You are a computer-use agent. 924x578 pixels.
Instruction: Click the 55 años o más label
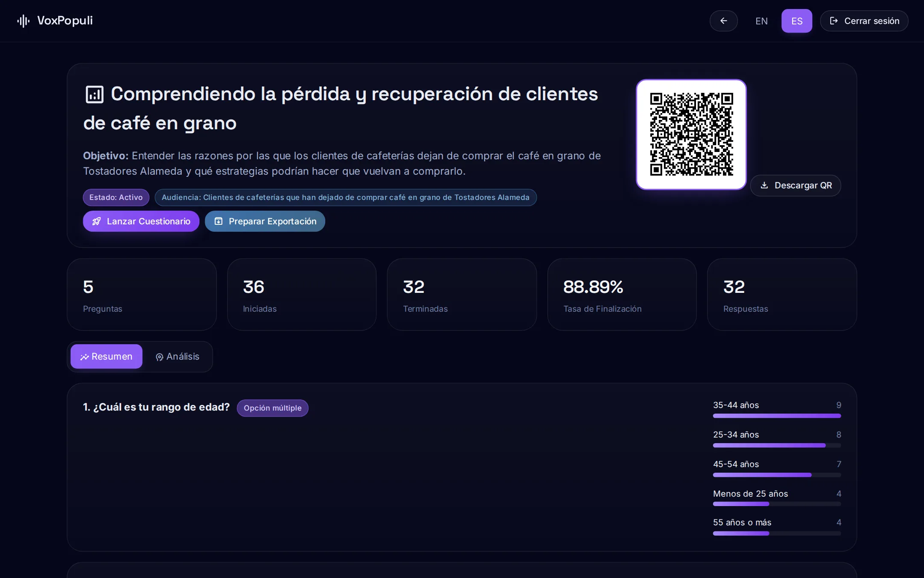coord(742,522)
